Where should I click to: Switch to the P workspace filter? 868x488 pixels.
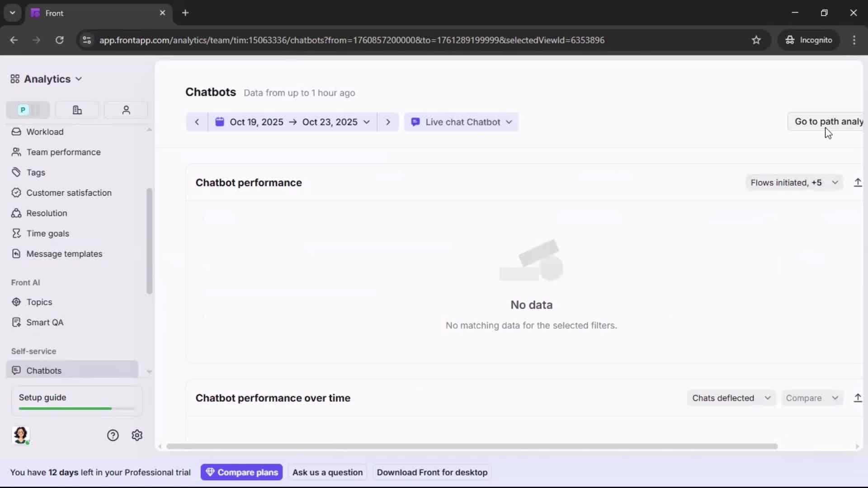[x=22, y=110]
